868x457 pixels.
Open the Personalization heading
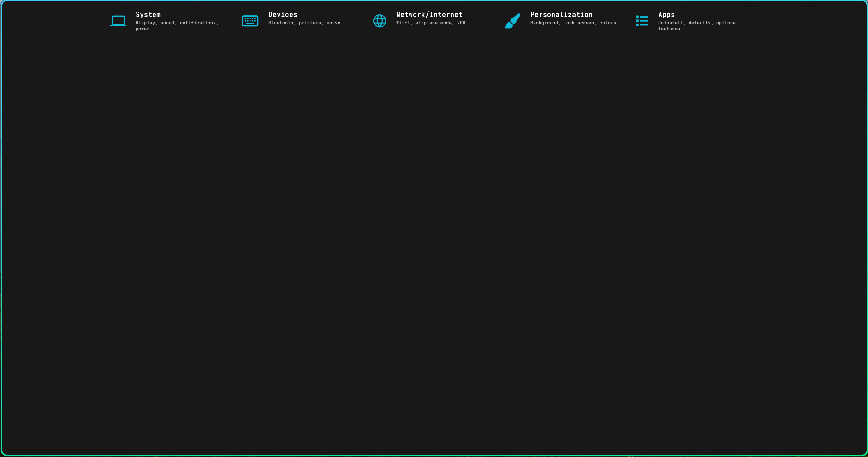click(561, 15)
